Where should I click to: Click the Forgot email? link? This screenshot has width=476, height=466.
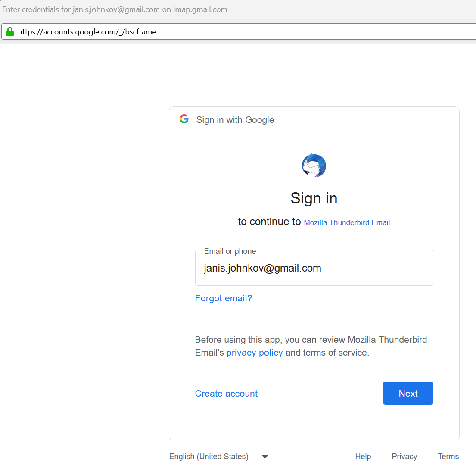click(224, 298)
